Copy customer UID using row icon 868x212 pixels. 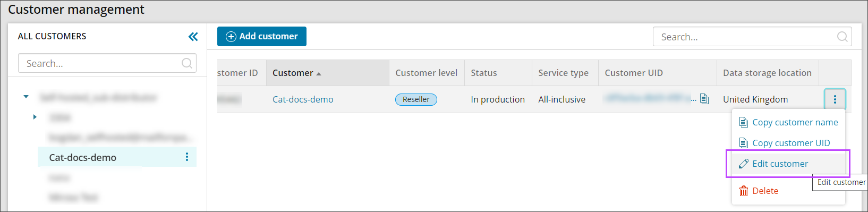(704, 99)
